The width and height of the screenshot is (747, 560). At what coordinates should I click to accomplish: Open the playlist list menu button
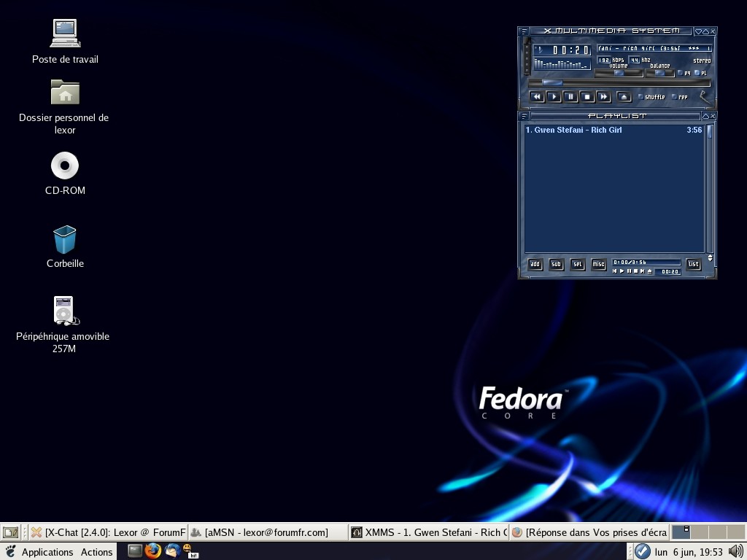[694, 264]
